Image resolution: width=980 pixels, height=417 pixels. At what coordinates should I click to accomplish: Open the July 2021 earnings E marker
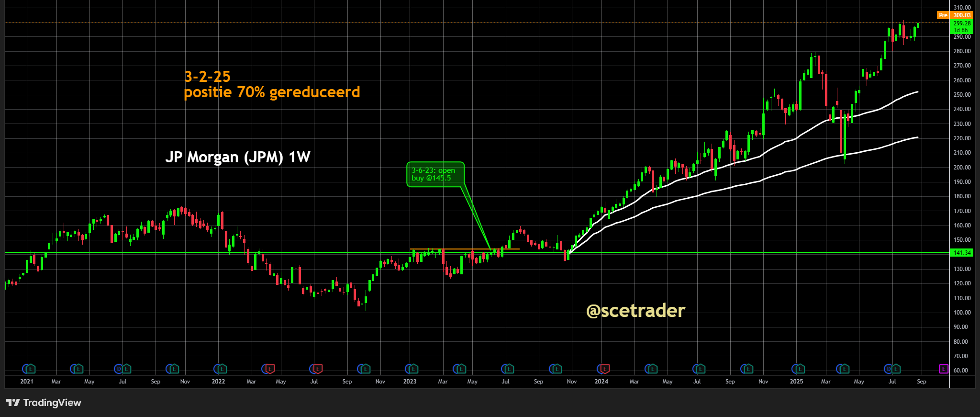point(126,369)
